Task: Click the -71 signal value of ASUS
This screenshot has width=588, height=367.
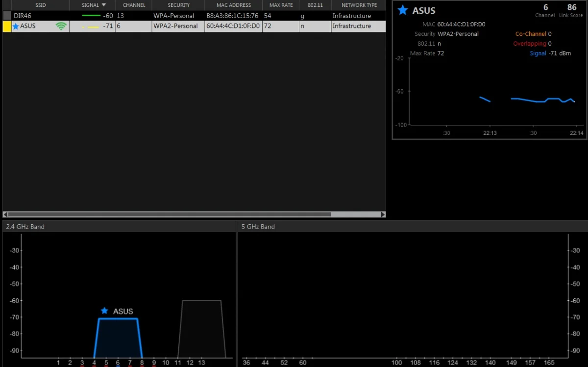Action: point(108,26)
